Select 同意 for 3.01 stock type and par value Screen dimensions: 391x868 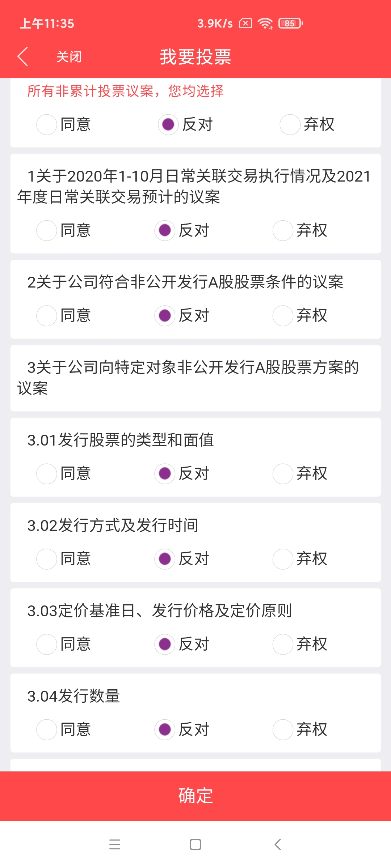47,473
